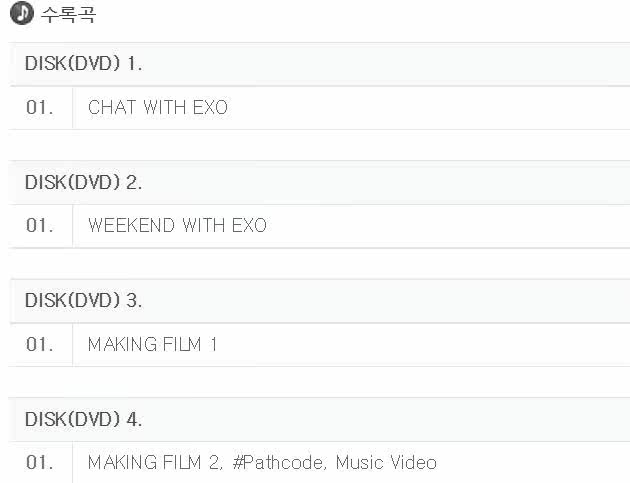
Task: Click the #Pathcode text in disk 4
Action: (x=279, y=463)
